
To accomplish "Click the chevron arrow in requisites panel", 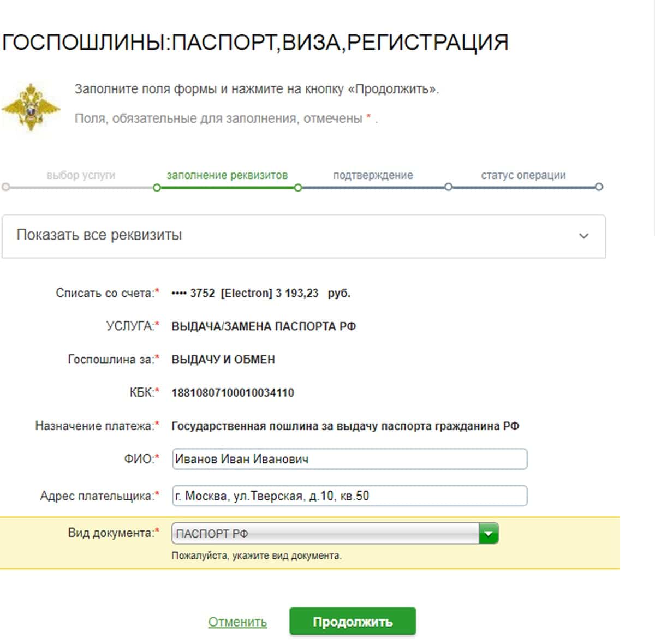I will [x=583, y=236].
